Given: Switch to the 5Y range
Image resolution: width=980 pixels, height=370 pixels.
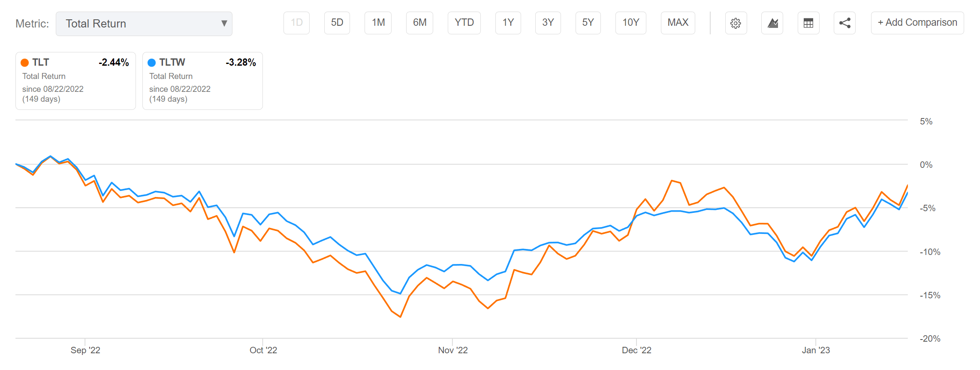Looking at the screenshot, I should click(588, 23).
